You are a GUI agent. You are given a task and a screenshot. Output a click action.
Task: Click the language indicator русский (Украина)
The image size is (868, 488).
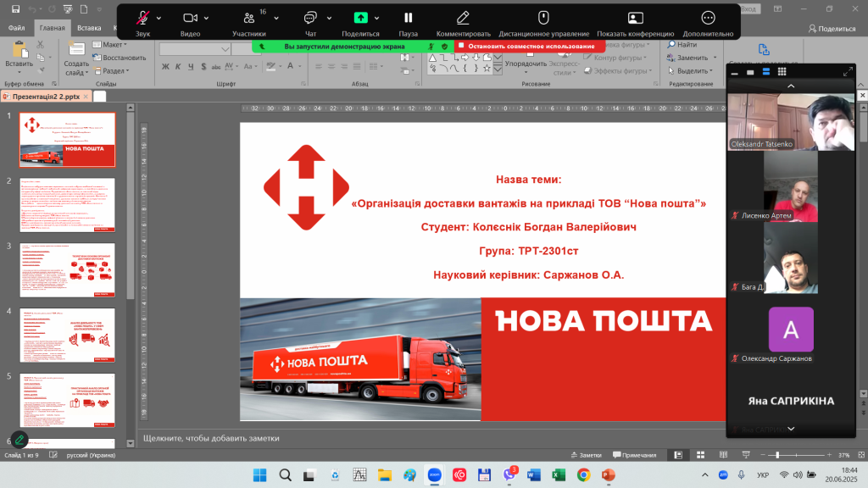click(x=91, y=455)
